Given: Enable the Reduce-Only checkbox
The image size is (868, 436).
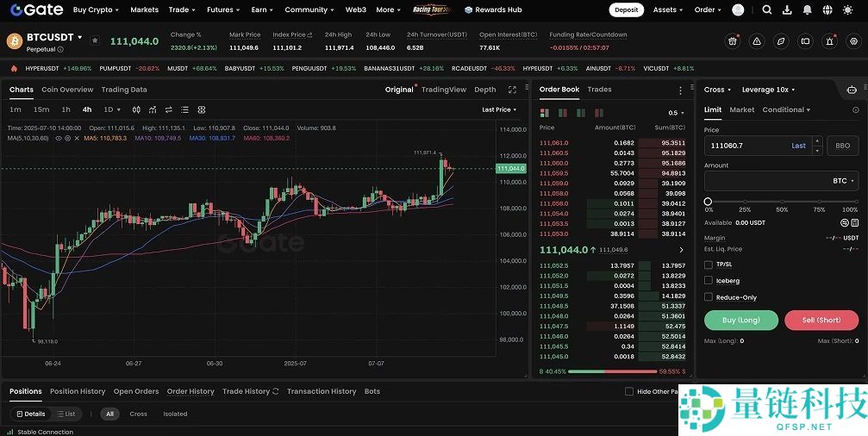Looking at the screenshot, I should coord(708,297).
